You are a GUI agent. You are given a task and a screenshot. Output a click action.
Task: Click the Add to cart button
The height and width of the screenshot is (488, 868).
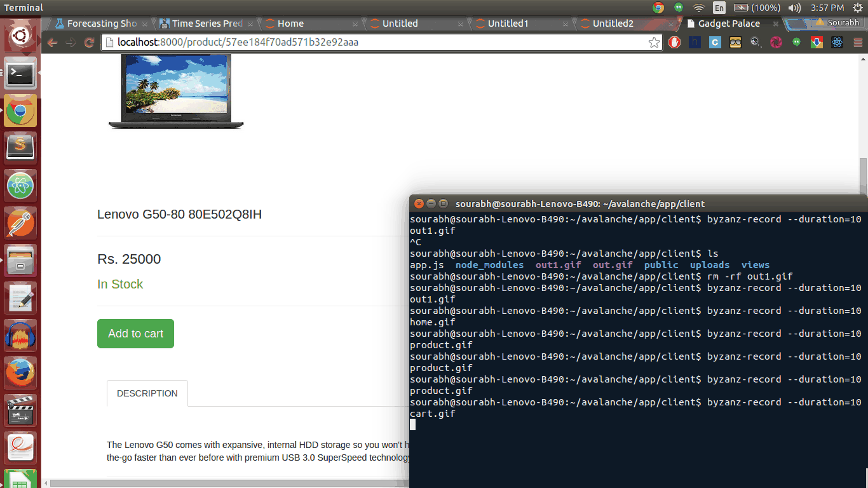(135, 334)
